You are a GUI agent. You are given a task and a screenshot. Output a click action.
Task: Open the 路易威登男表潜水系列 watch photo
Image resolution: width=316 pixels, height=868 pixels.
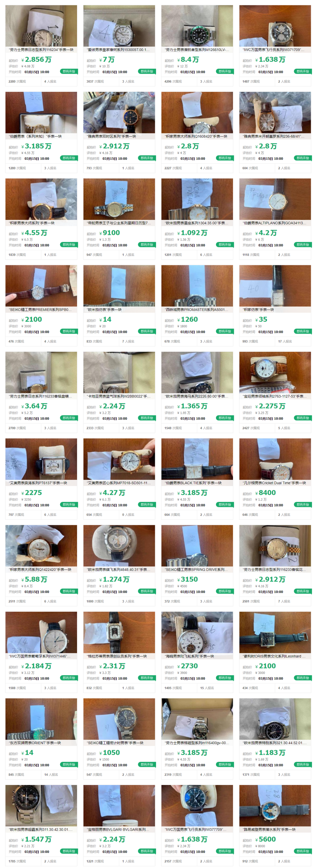click(x=275, y=806)
